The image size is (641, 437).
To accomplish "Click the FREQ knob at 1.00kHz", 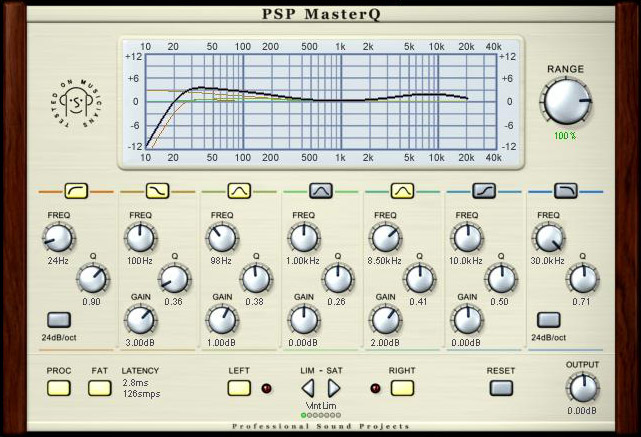I will point(304,238).
